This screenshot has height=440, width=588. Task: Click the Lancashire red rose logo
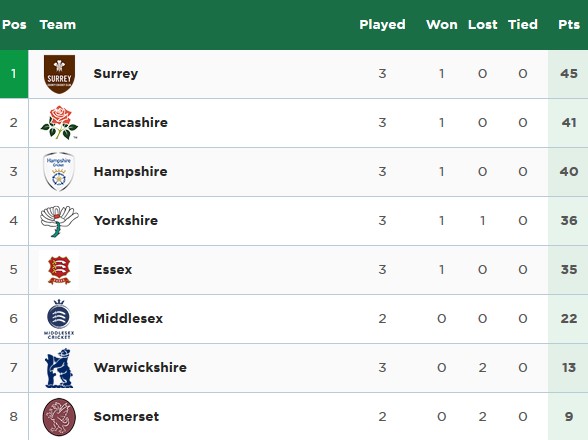click(x=59, y=123)
